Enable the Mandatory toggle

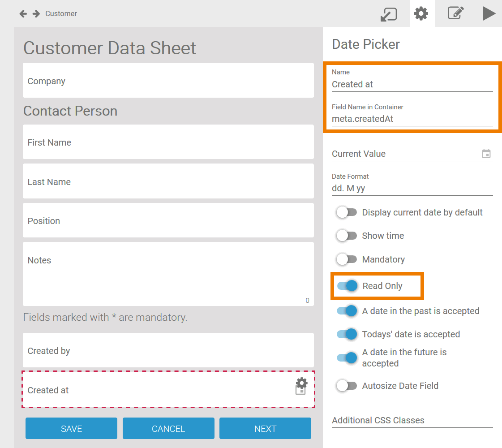pyautogui.click(x=347, y=259)
